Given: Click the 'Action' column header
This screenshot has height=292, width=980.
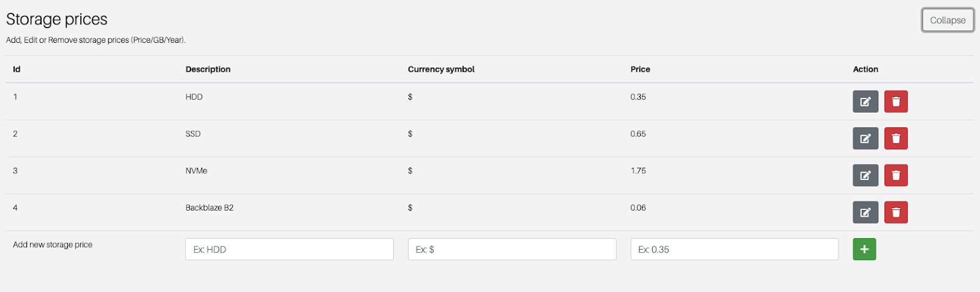Looking at the screenshot, I should 865,69.
